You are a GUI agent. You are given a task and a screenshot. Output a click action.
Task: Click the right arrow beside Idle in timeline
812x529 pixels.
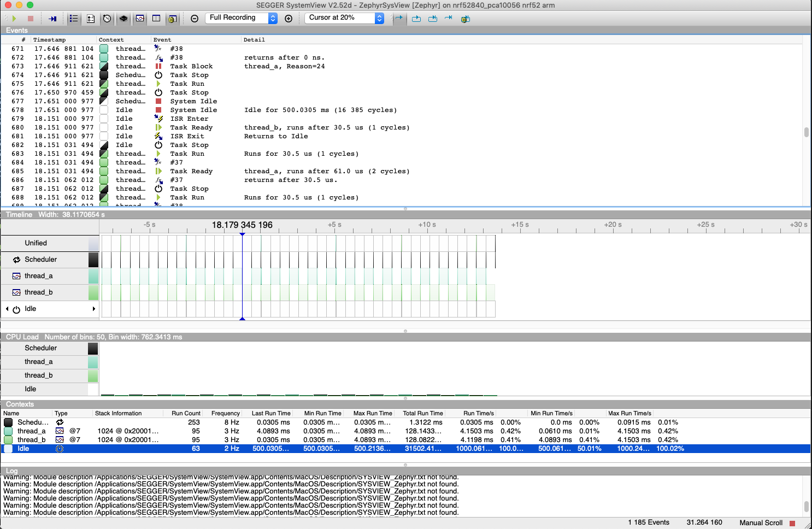click(94, 309)
